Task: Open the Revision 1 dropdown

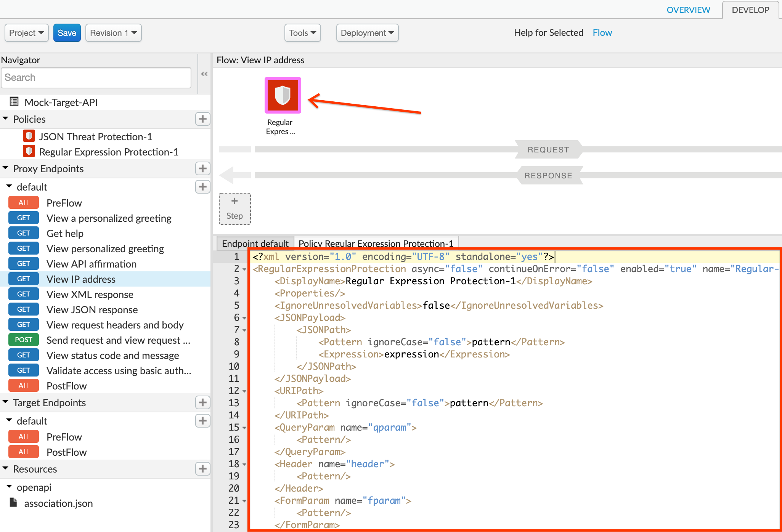Action: point(113,33)
